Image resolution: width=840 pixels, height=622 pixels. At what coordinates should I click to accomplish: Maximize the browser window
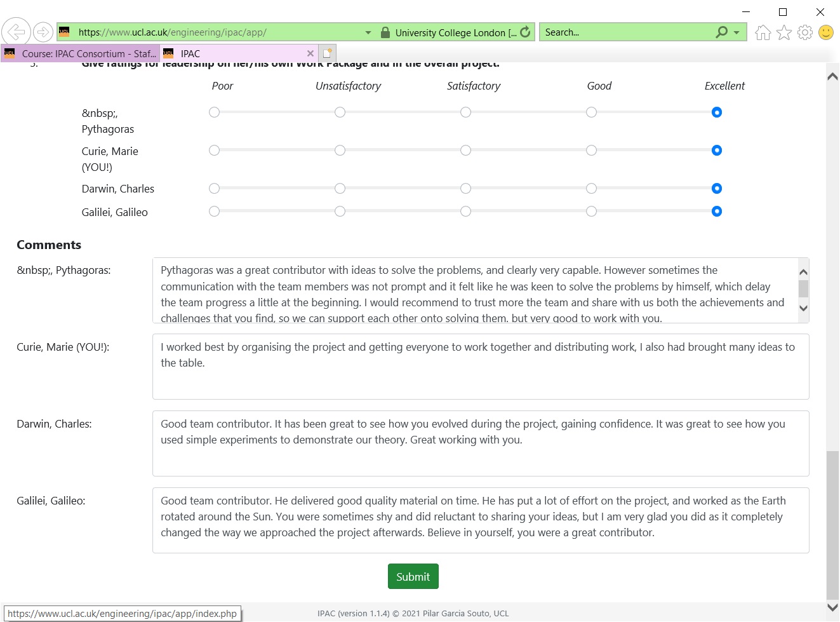coord(783,12)
